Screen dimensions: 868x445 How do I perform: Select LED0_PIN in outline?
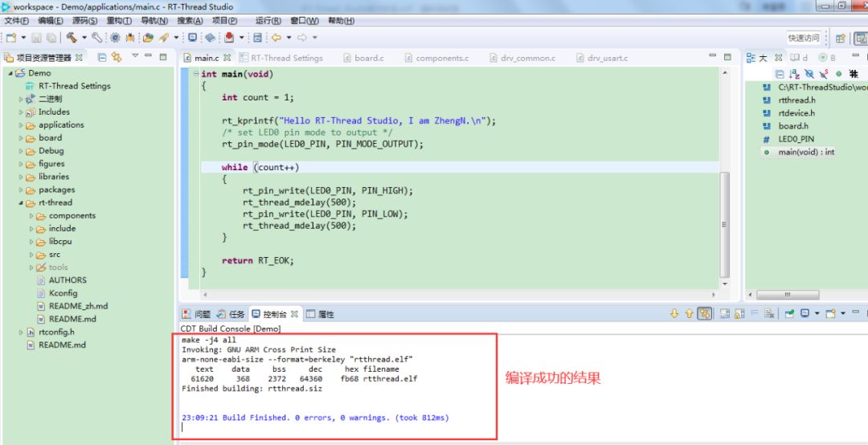(x=788, y=139)
